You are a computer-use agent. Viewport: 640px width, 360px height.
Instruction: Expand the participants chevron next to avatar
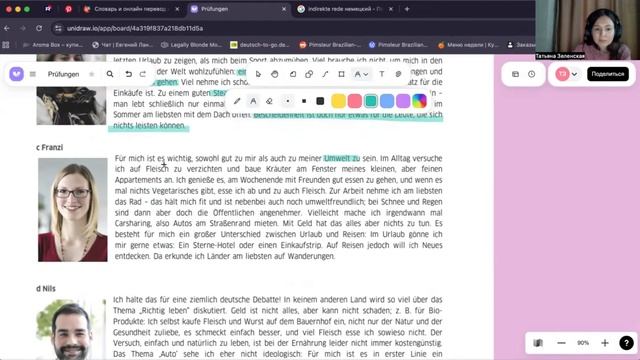pyautogui.click(x=574, y=74)
